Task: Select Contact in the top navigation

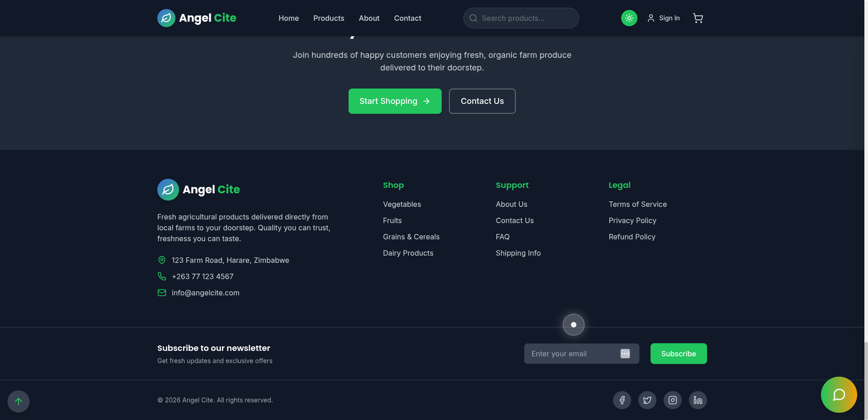Action: pyautogui.click(x=407, y=18)
